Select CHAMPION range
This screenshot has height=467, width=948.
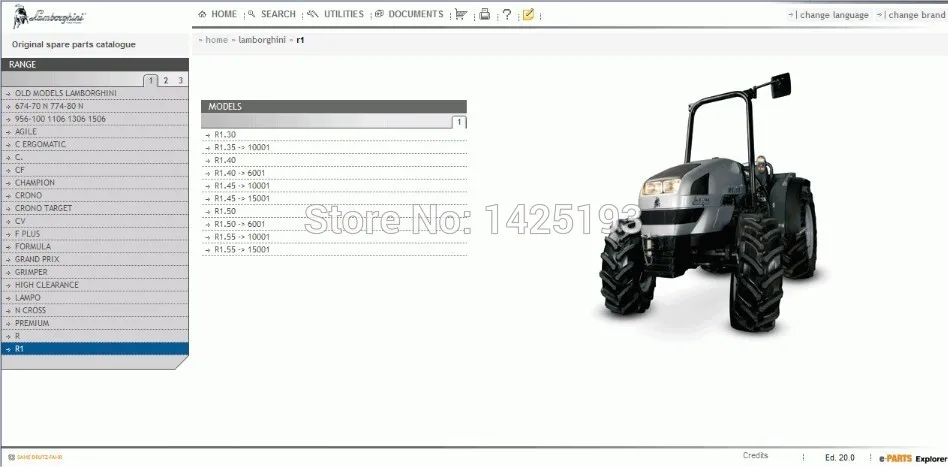95,183
